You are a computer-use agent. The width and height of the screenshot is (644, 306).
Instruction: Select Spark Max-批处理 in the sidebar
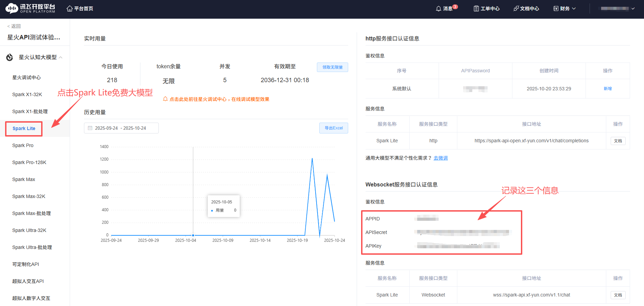[31, 213]
